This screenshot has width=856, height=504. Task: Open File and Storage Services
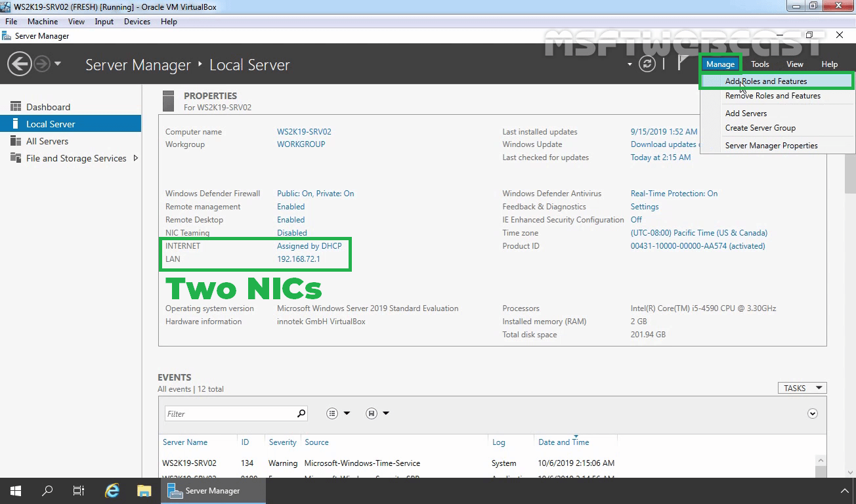[70, 158]
